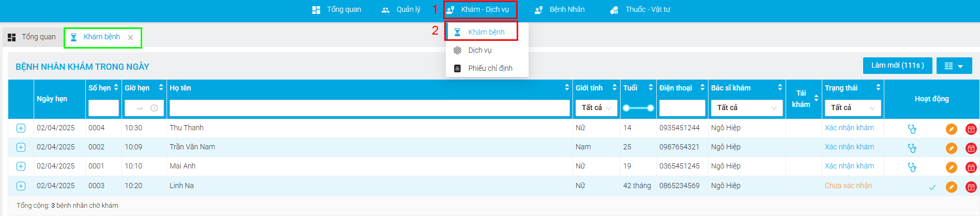Image resolution: width=980 pixels, height=216 pixels.
Task: Click the Ngày hẹn column header
Action: (x=52, y=99)
